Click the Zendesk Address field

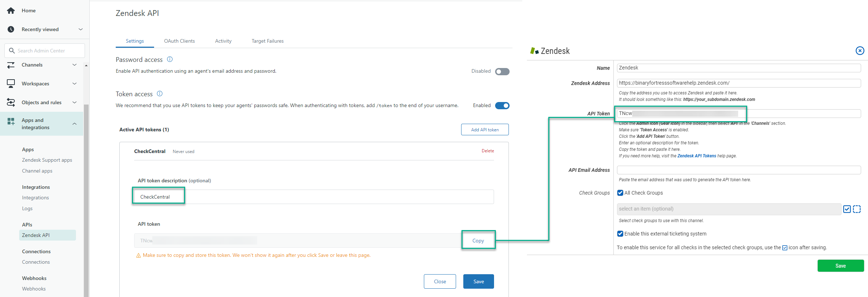pos(739,83)
